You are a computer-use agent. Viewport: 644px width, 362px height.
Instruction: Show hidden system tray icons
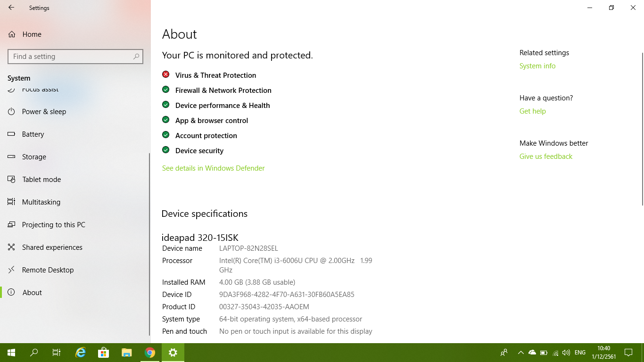pos(520,352)
